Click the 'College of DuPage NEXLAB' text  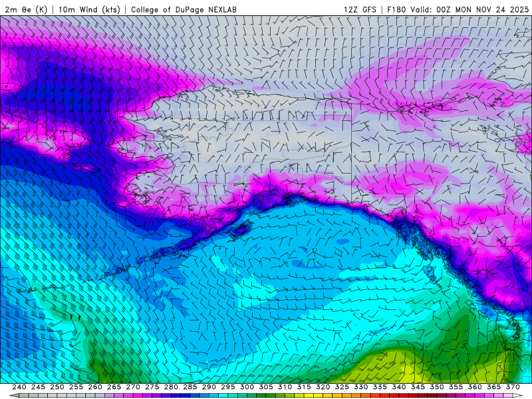point(184,9)
